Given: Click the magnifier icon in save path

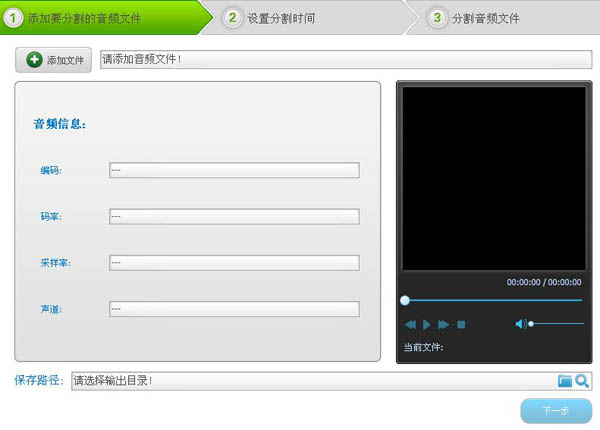Looking at the screenshot, I should point(582,381).
